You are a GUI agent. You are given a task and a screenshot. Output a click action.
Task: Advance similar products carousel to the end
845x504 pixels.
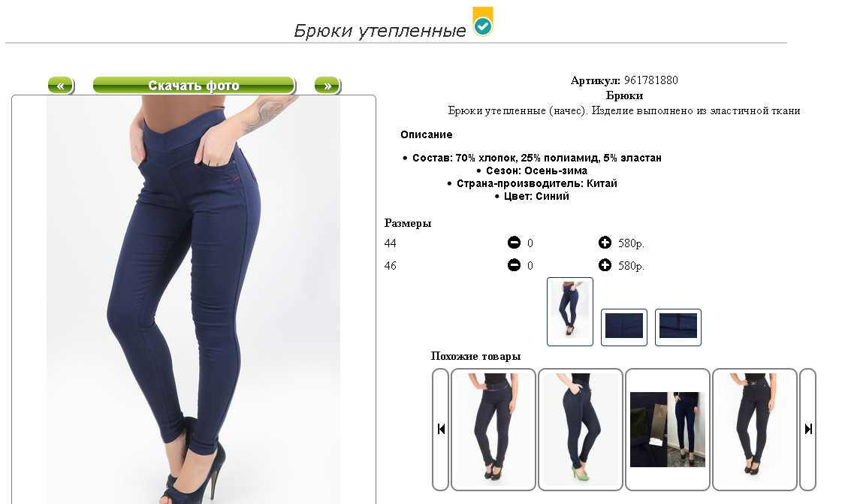(x=807, y=429)
